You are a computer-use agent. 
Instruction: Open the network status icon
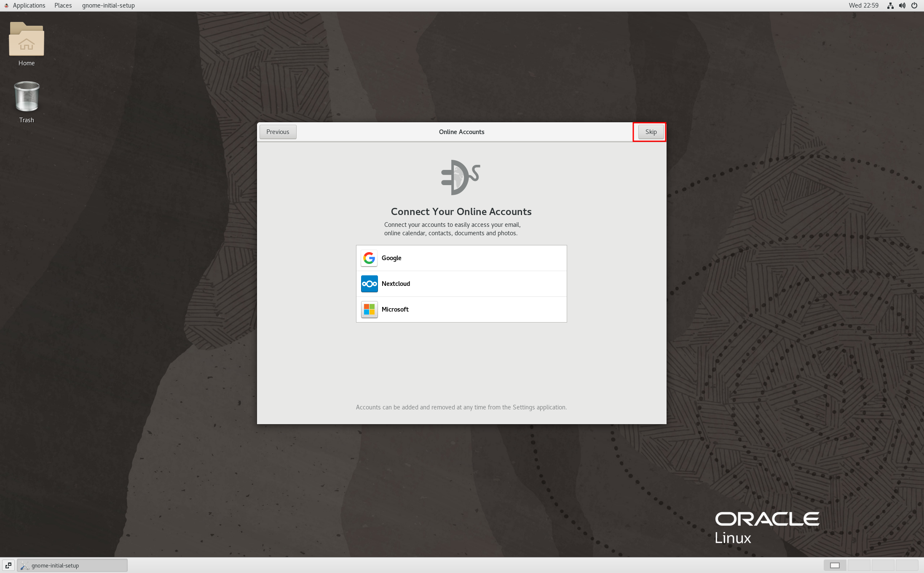pos(890,5)
